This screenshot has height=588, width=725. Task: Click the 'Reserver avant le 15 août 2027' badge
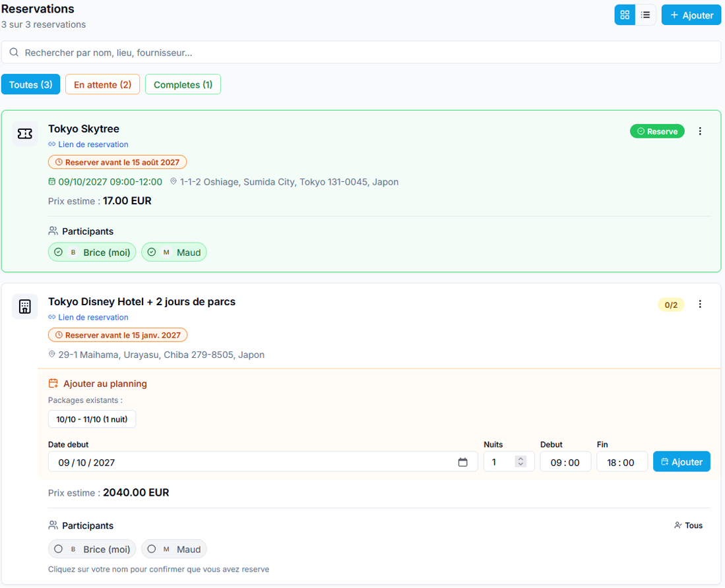pyautogui.click(x=117, y=162)
